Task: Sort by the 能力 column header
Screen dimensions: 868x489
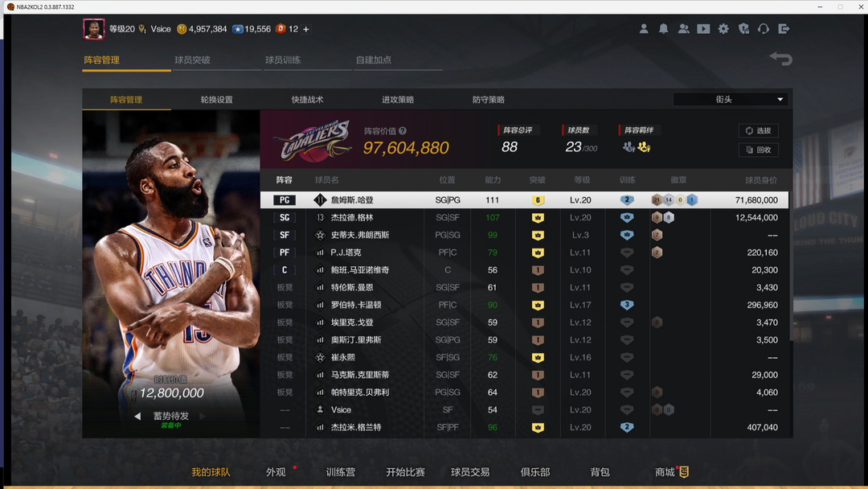Action: pos(493,180)
